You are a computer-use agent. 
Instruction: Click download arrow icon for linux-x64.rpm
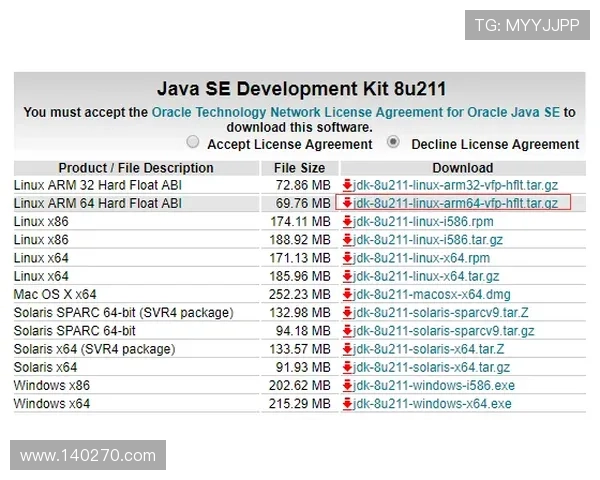click(347, 258)
